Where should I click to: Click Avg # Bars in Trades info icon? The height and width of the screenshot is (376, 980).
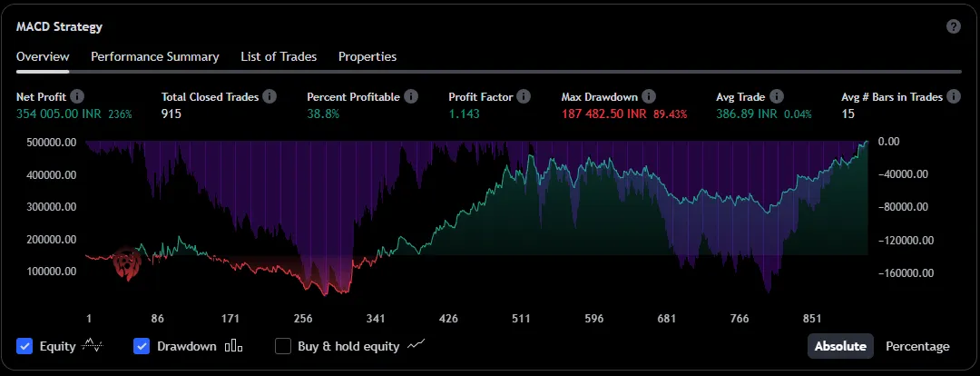point(953,96)
